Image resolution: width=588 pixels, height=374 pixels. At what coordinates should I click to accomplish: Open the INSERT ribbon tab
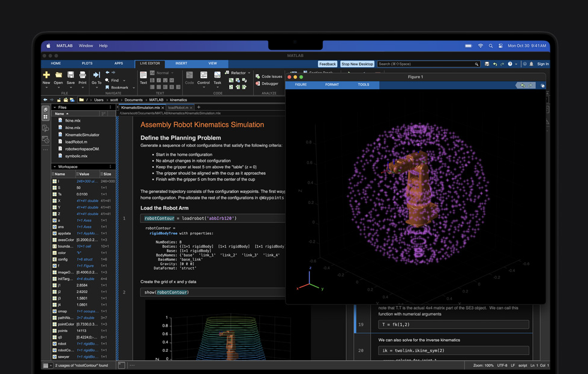(181, 64)
